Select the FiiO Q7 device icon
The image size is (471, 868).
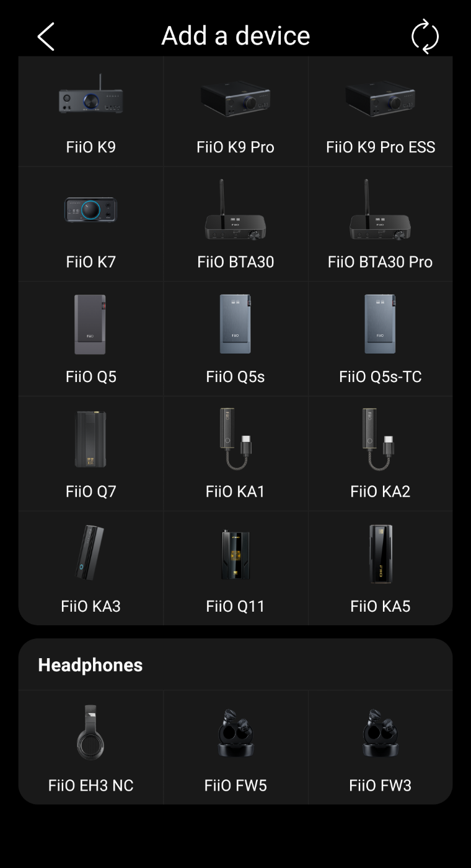click(90, 439)
